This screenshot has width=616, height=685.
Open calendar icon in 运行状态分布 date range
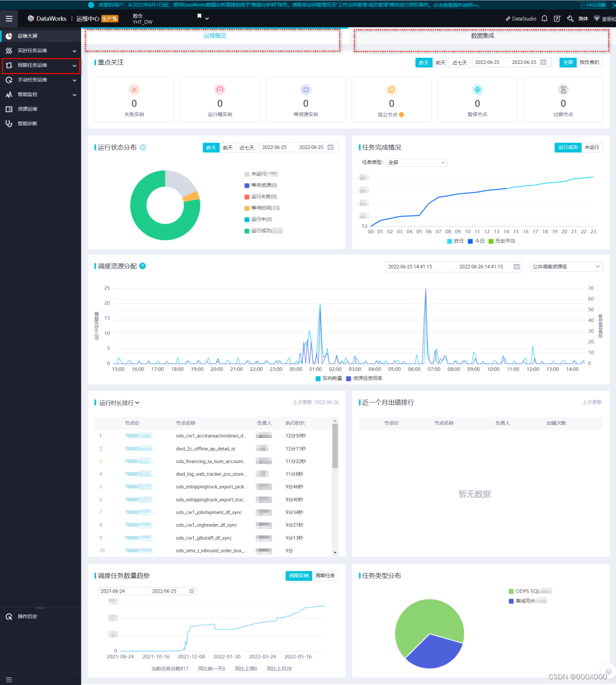[330, 147]
